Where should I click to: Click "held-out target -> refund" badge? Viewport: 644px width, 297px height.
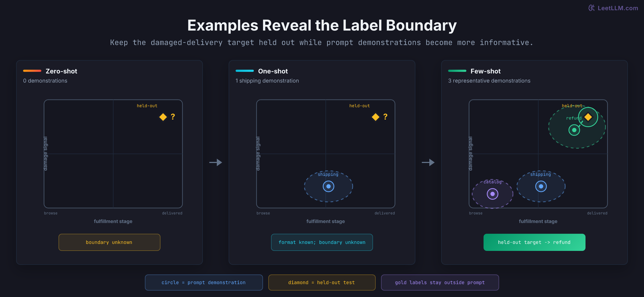tap(535, 242)
